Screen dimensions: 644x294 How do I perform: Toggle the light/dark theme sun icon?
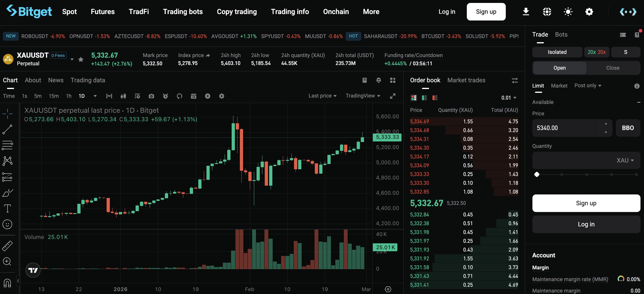pyautogui.click(x=568, y=12)
